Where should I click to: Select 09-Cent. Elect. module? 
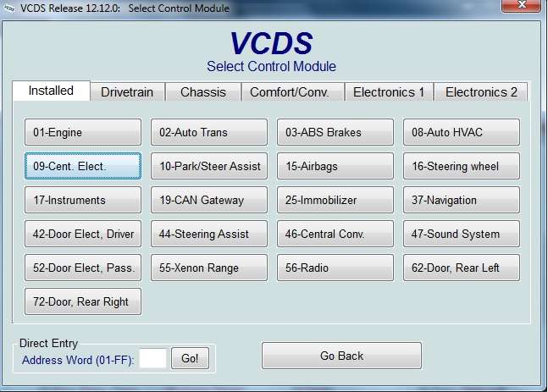(83, 166)
